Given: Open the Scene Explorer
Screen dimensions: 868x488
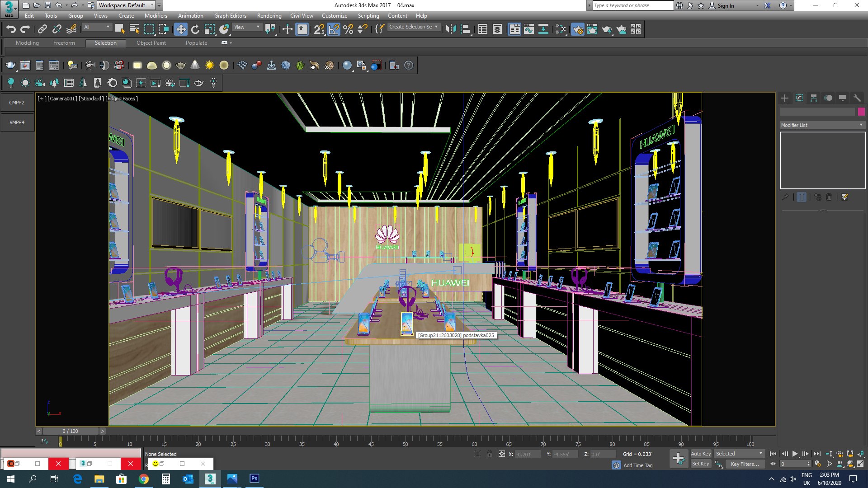Looking at the screenshot, I should 483,29.
